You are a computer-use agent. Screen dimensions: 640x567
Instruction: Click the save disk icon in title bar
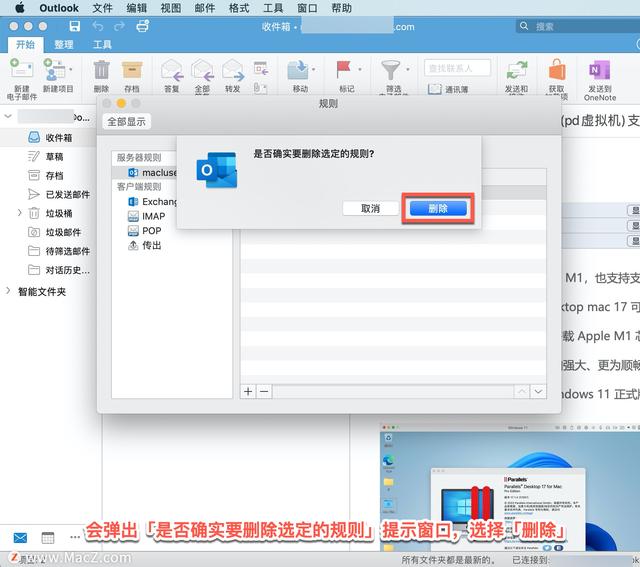[75, 27]
